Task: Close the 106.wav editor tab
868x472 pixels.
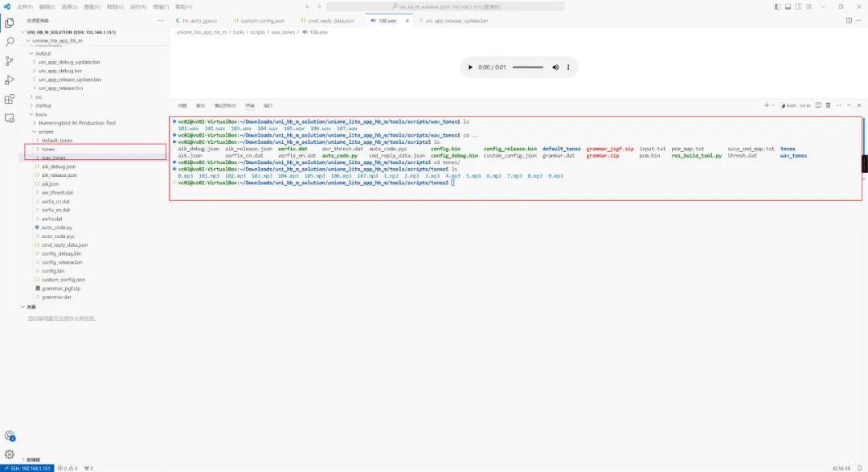Action: coord(407,20)
